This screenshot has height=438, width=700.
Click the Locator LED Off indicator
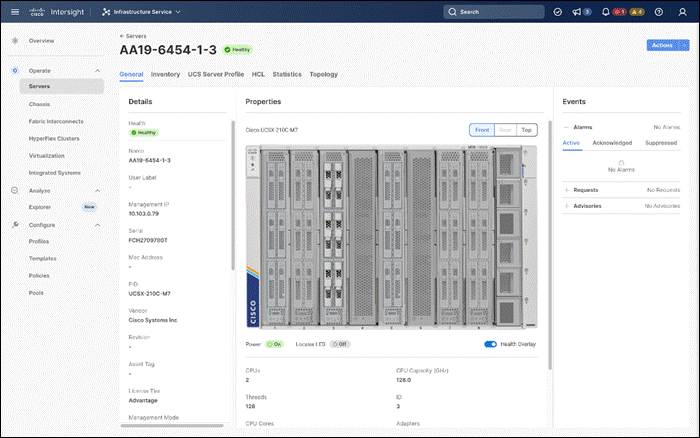point(340,344)
